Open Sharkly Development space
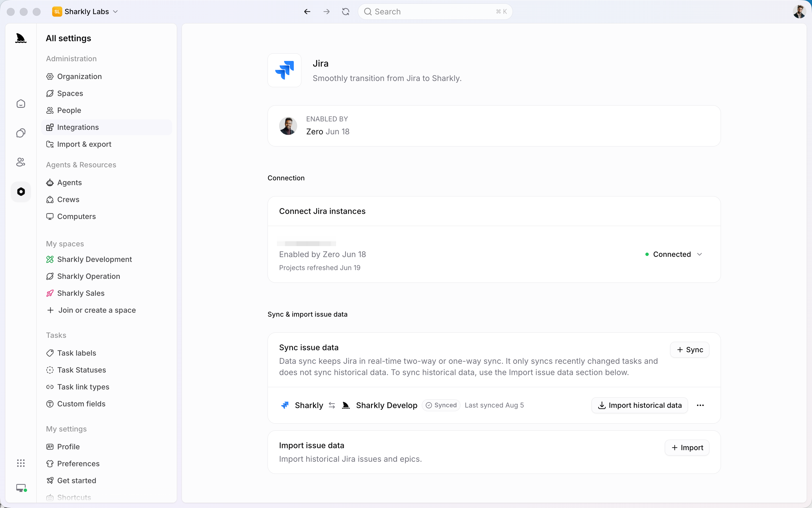 [107, 259]
